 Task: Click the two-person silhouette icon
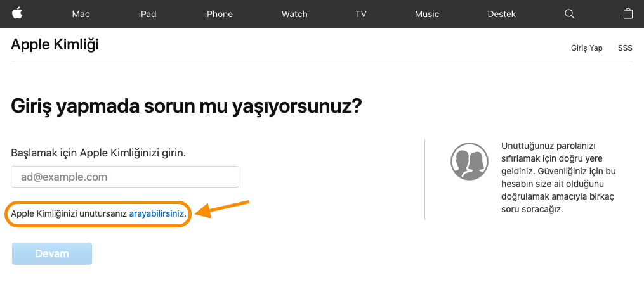[468, 161]
